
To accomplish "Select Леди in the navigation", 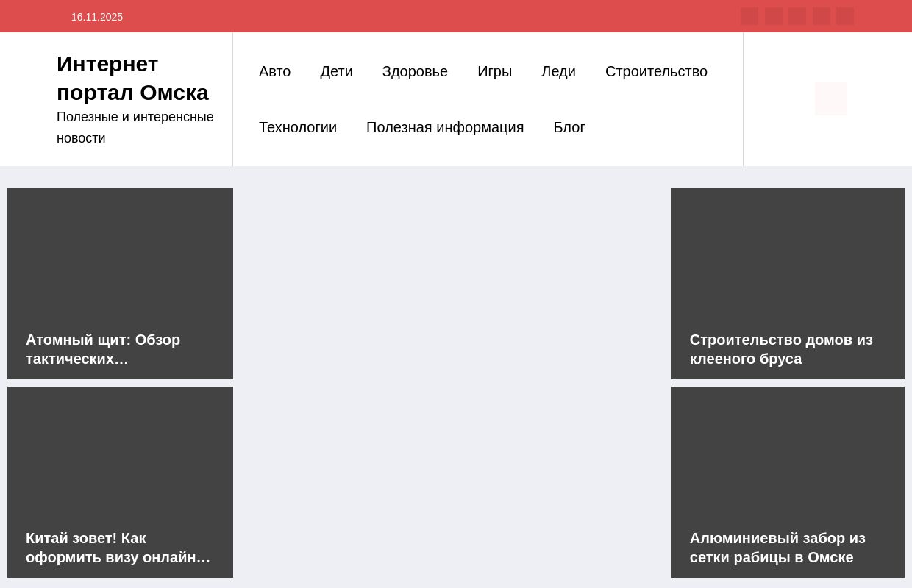I will click(558, 71).
